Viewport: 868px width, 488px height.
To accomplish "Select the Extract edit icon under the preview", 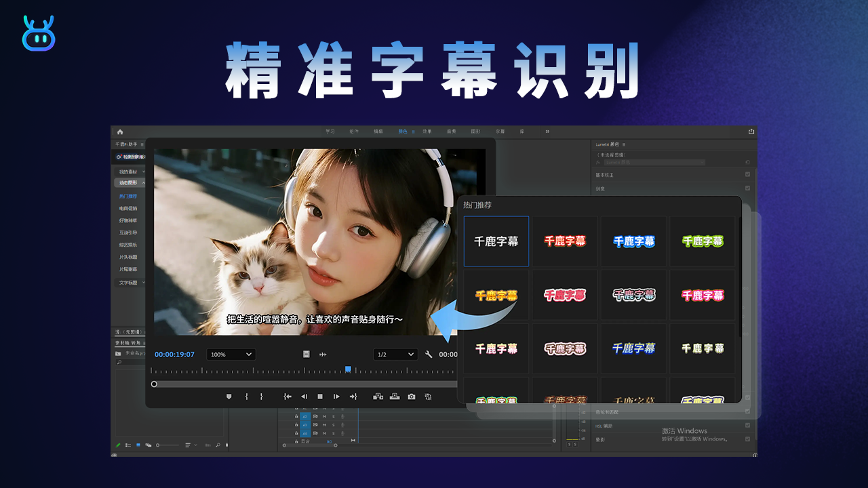I will [x=395, y=396].
